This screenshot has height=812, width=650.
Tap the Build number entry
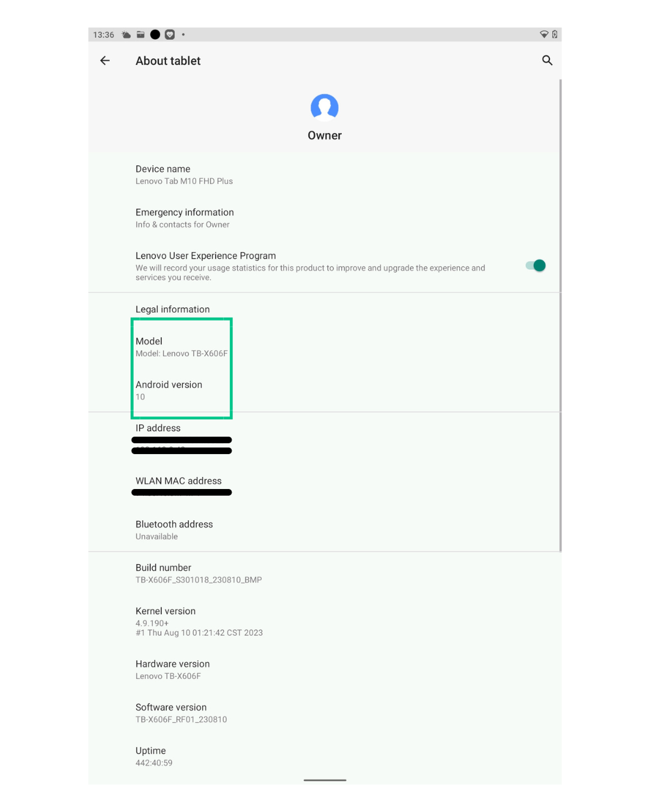click(x=324, y=573)
